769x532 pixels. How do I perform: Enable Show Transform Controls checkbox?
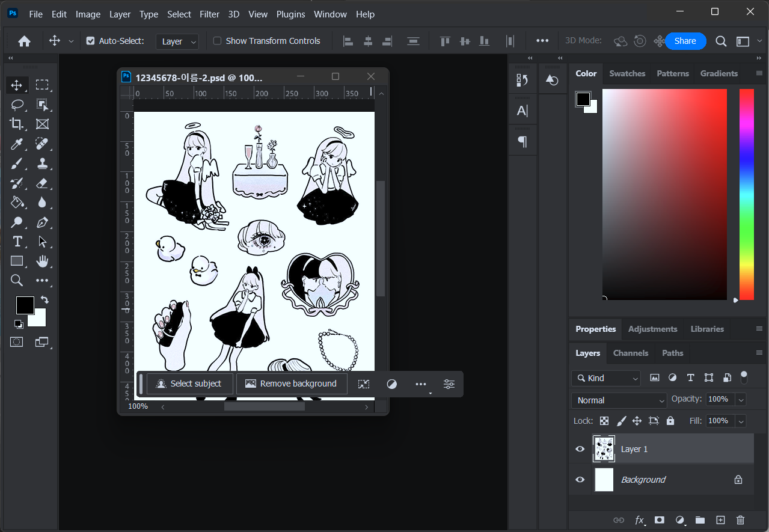click(x=218, y=41)
